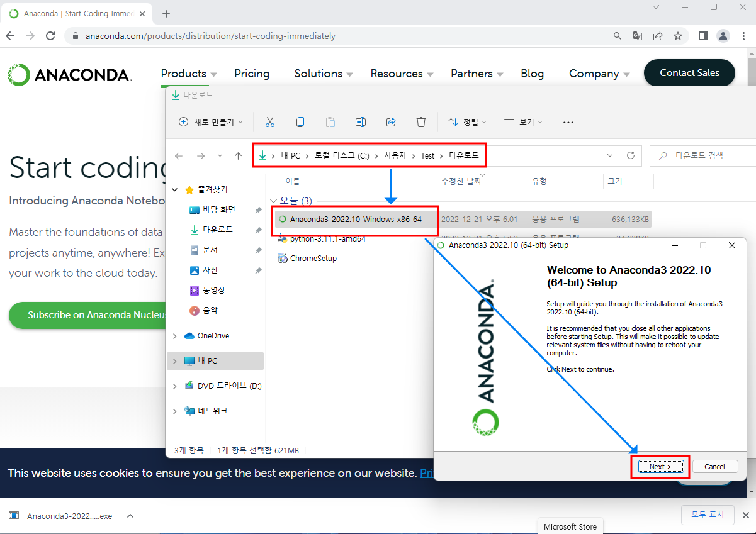Click the Rename icon in Explorer toolbar
Image resolution: width=756 pixels, height=534 pixels.
click(x=361, y=122)
